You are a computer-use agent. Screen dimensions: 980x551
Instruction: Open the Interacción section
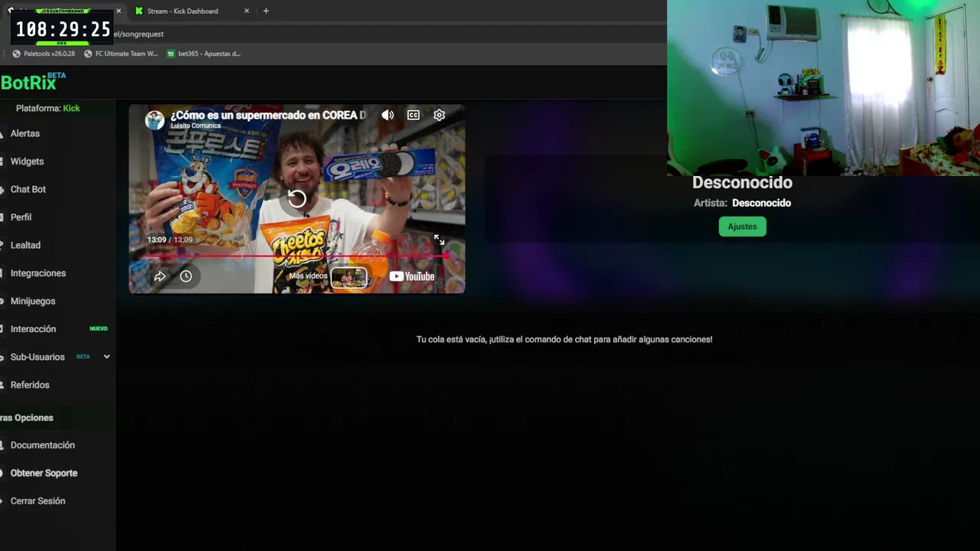(x=33, y=329)
